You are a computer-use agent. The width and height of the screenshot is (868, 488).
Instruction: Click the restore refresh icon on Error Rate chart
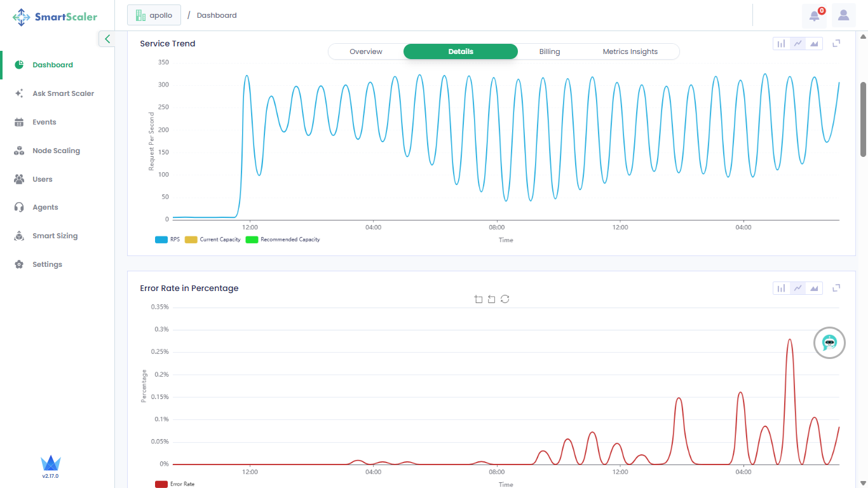505,299
